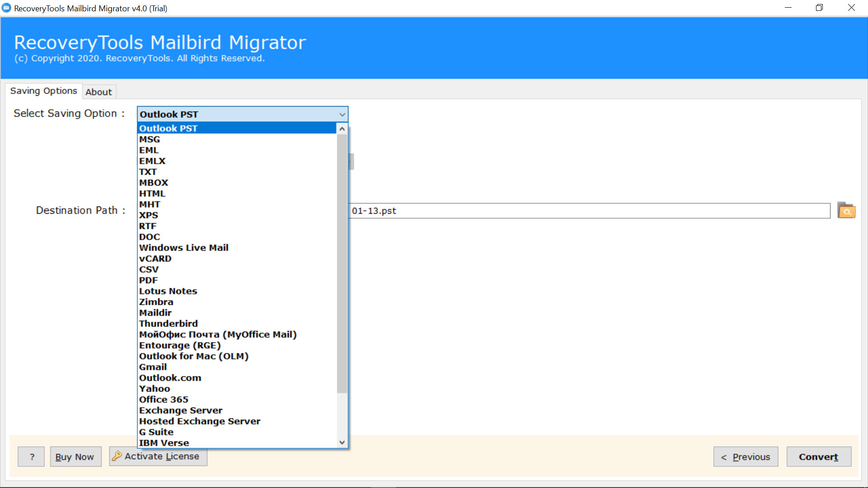The image size is (868, 488).
Task: Browse destination folder with the folder icon
Action: pos(846,211)
